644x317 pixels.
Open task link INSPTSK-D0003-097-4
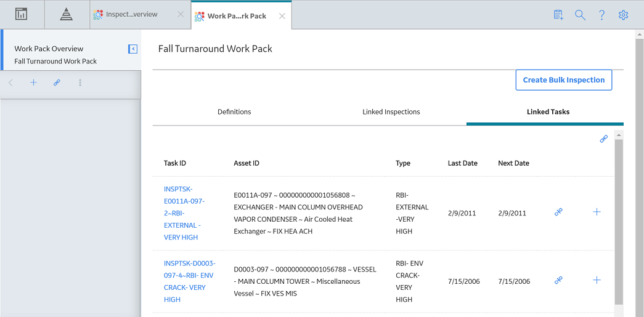[x=189, y=281]
